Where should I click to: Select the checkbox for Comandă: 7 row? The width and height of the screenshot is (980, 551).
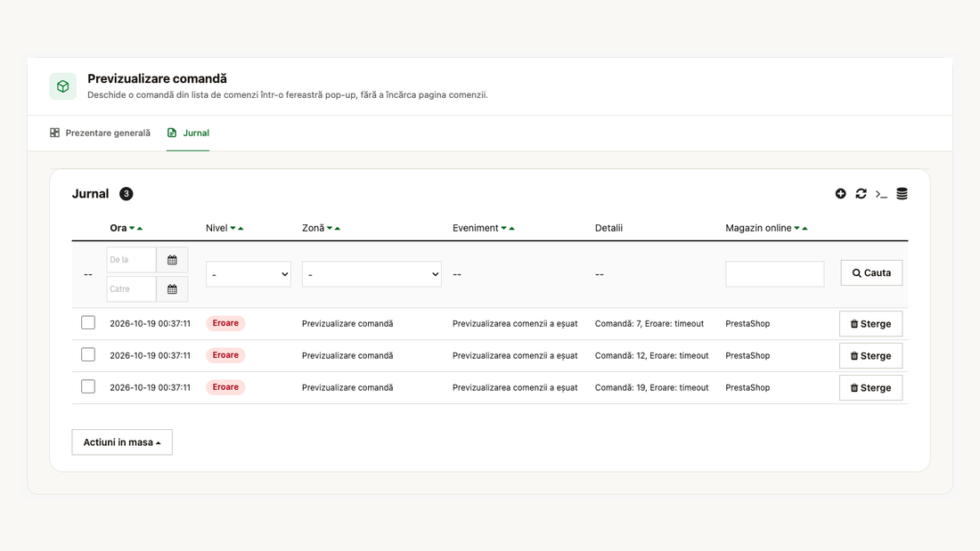(x=88, y=323)
